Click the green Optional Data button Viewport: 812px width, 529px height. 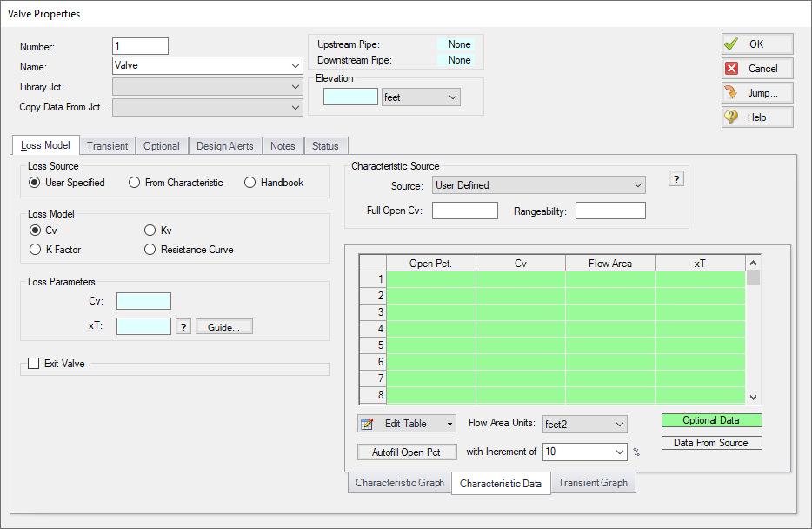[711, 420]
